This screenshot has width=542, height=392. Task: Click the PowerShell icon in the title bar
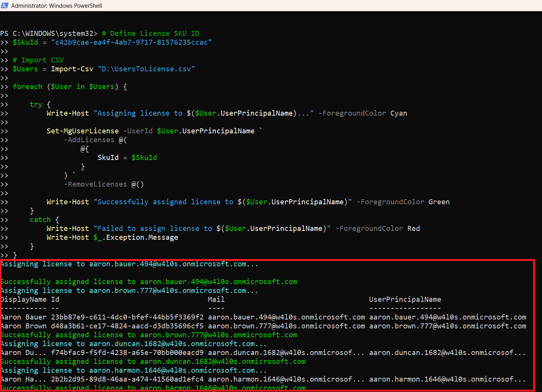pos(5,5)
